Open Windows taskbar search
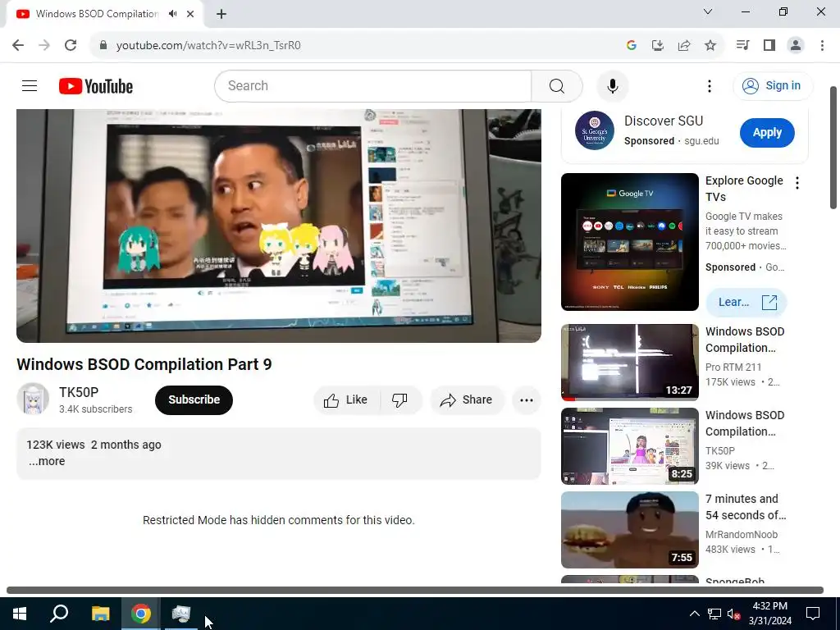Image resolution: width=840 pixels, height=630 pixels. [59, 614]
